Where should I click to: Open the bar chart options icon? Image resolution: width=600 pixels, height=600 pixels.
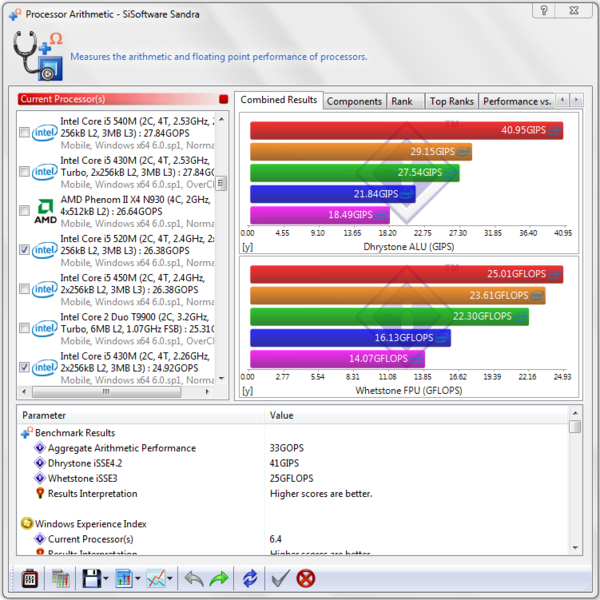point(124,579)
